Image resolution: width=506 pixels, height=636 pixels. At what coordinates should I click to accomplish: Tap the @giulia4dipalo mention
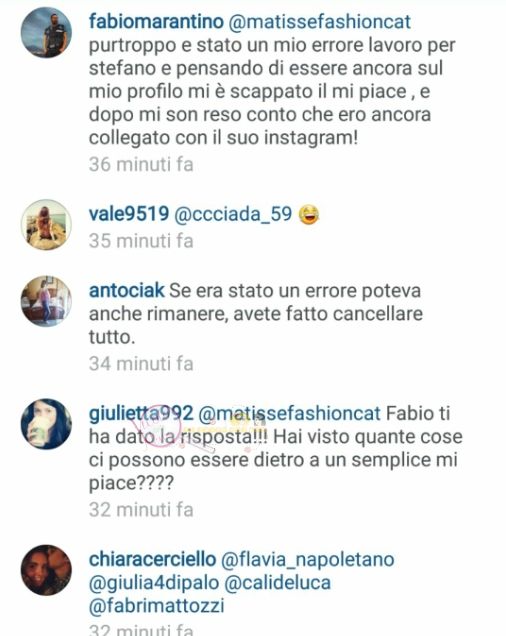[x=154, y=583]
